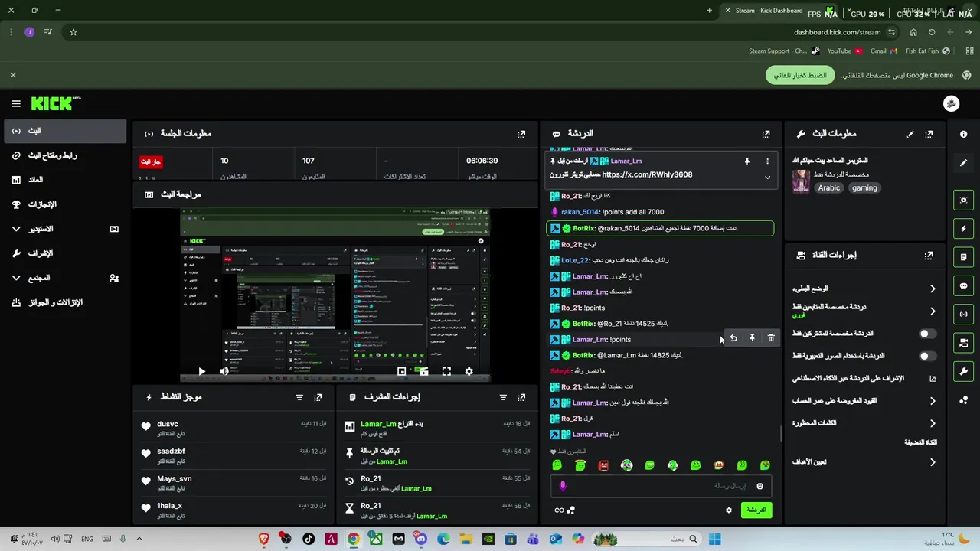Pop out the channel actions panel

coord(929,256)
